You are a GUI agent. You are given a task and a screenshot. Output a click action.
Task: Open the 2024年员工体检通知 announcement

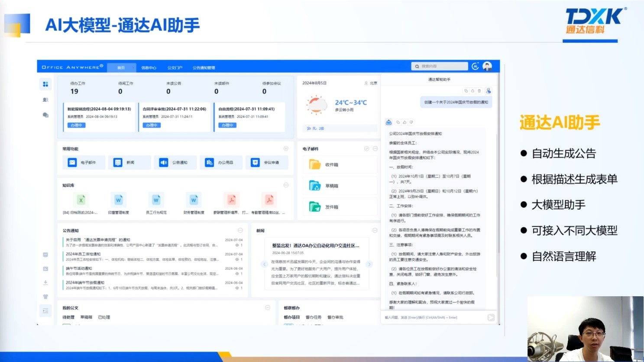(83, 254)
